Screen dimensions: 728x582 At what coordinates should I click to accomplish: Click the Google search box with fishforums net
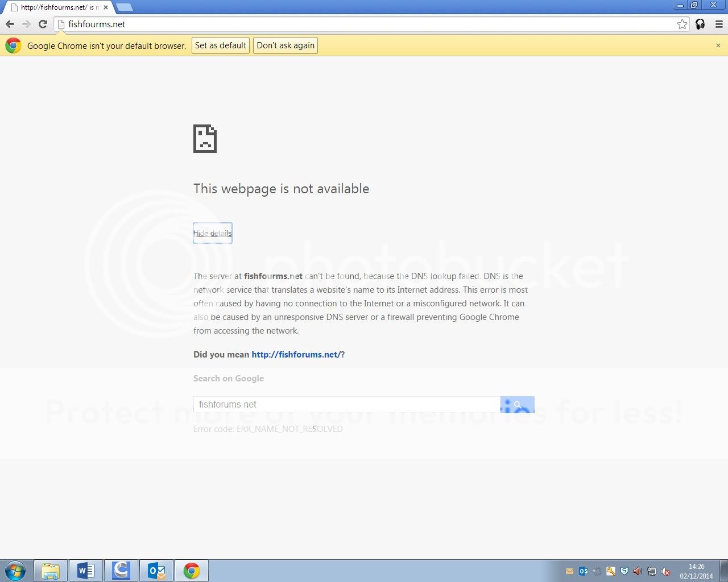347,405
